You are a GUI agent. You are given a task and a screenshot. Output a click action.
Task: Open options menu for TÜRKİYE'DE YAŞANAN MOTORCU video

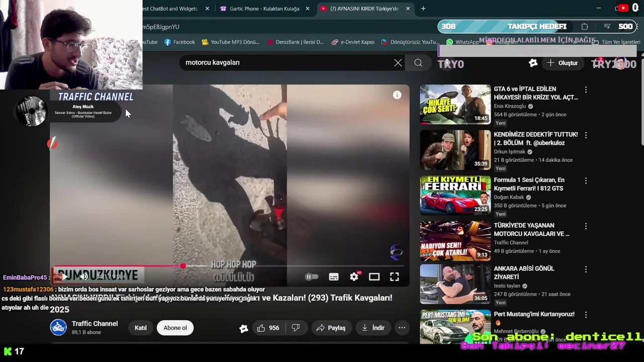(x=586, y=226)
